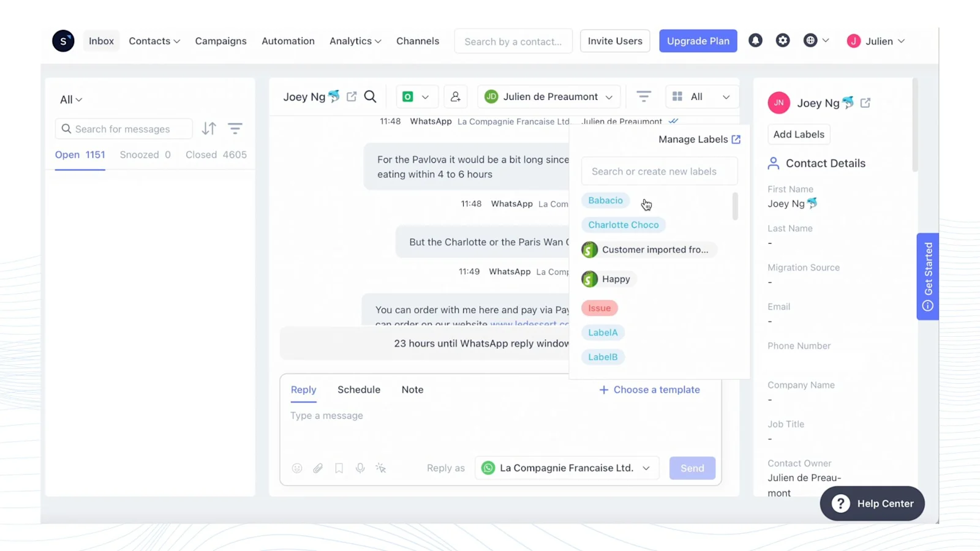The width and height of the screenshot is (980, 551).
Task: Open the conversation filter icon
Action: (x=643, y=96)
